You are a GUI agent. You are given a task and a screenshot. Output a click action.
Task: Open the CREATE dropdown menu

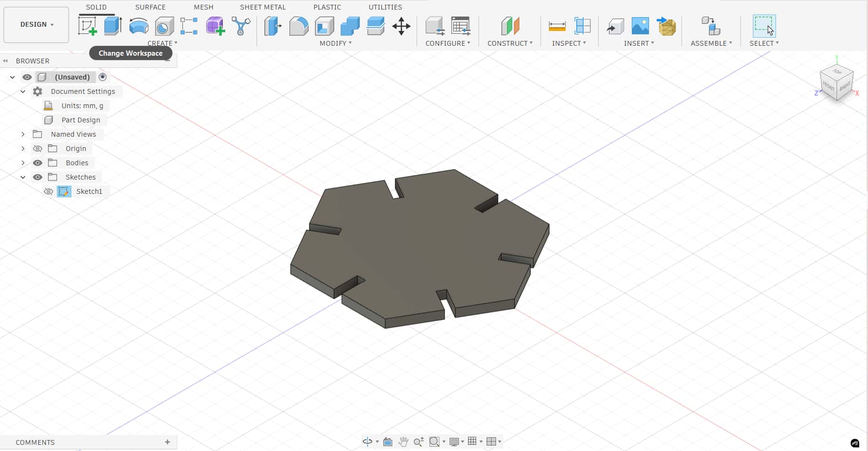[162, 43]
